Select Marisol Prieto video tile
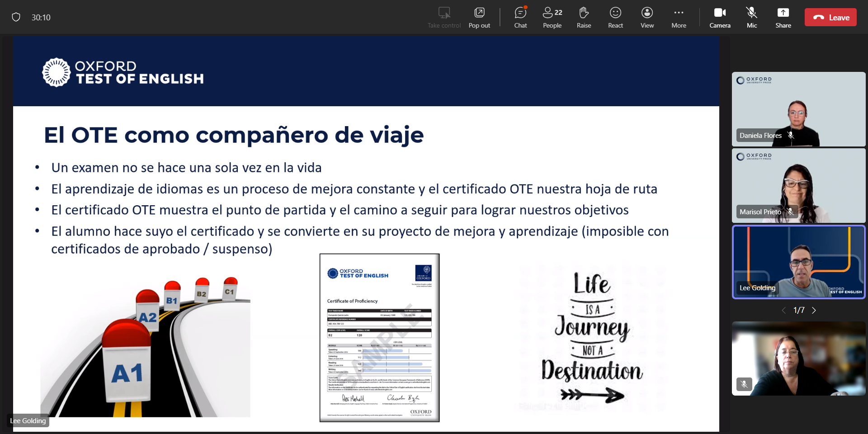Image resolution: width=868 pixels, height=434 pixels. pos(798,185)
